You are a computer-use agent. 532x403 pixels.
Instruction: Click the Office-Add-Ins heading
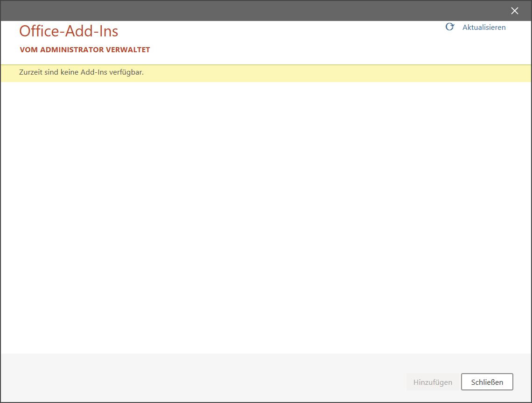pyautogui.click(x=69, y=31)
